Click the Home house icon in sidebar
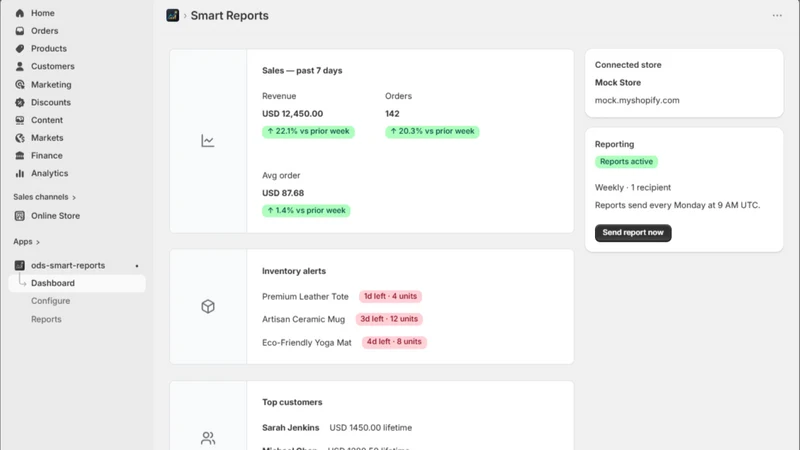This screenshot has width=800, height=450. pos(19,13)
